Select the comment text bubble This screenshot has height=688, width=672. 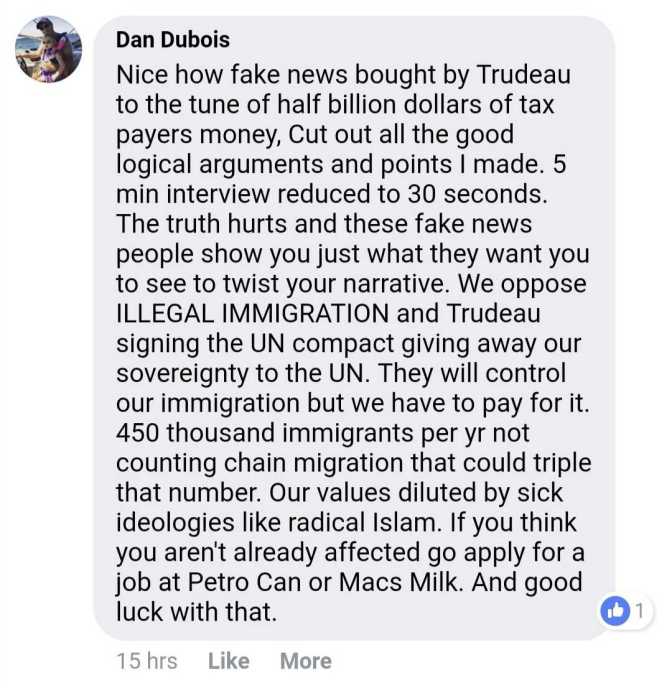pos(354,328)
